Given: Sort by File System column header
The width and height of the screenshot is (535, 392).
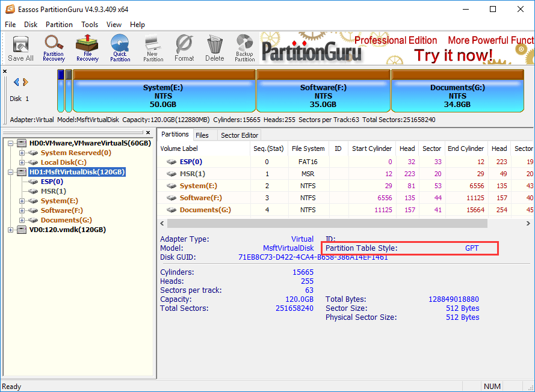Looking at the screenshot, I should [308, 149].
